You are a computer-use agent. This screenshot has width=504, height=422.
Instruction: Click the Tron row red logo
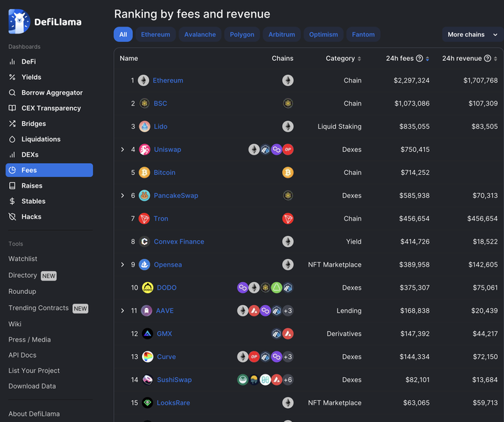pyautogui.click(x=144, y=218)
